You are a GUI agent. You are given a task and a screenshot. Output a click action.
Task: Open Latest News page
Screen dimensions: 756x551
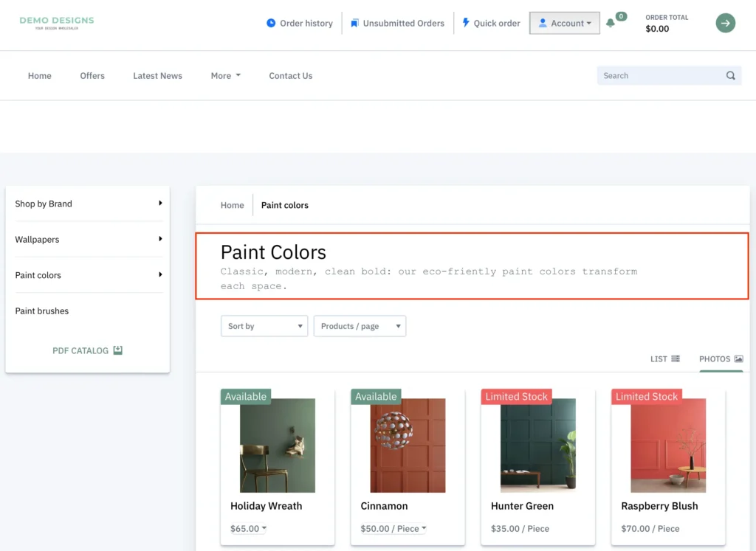[x=157, y=76]
